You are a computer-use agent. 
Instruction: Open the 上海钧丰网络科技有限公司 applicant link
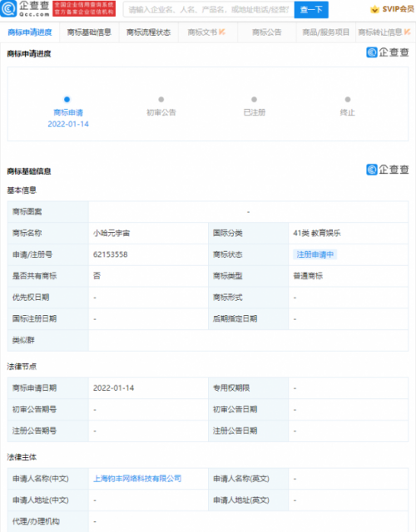(137, 479)
